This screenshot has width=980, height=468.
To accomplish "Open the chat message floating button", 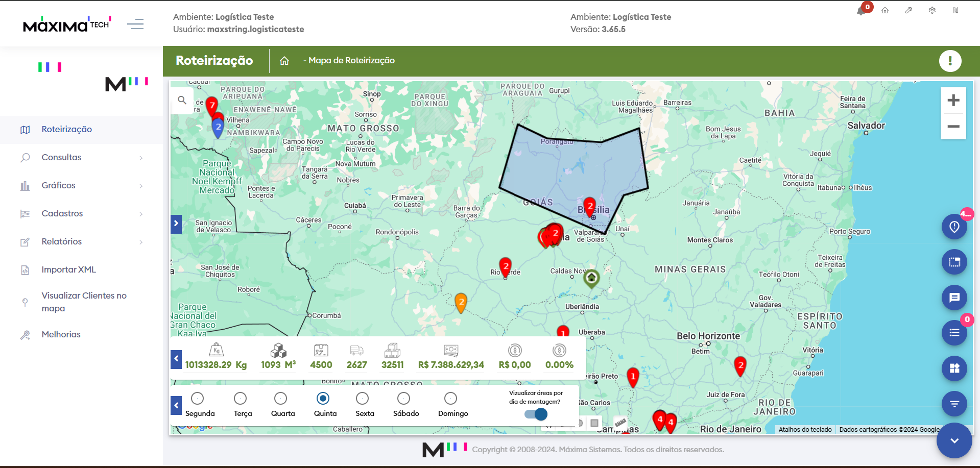I will point(954,298).
